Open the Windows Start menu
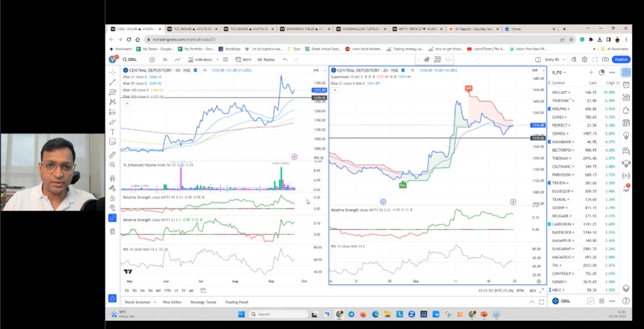 (x=241, y=314)
